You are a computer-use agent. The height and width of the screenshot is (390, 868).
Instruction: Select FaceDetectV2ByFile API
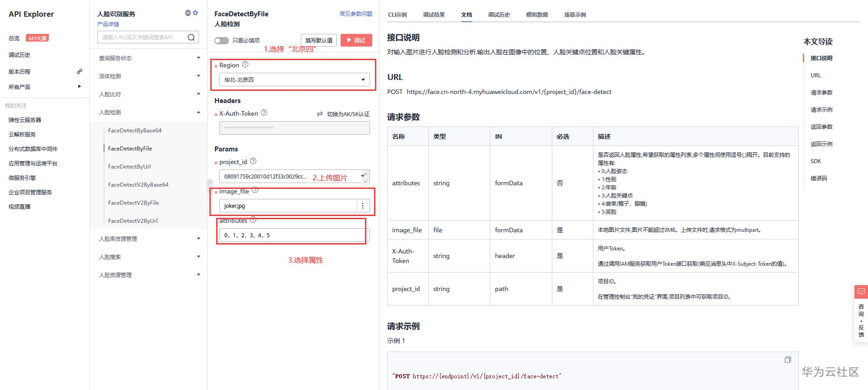point(133,202)
